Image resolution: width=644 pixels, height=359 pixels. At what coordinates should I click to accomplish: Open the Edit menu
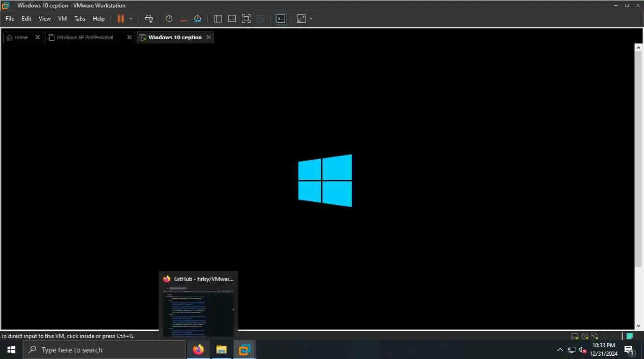(26, 19)
